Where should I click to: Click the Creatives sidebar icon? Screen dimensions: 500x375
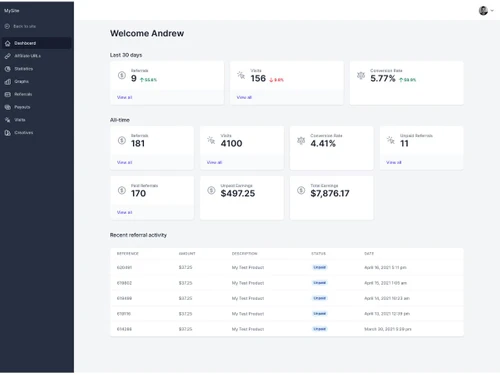point(7,133)
